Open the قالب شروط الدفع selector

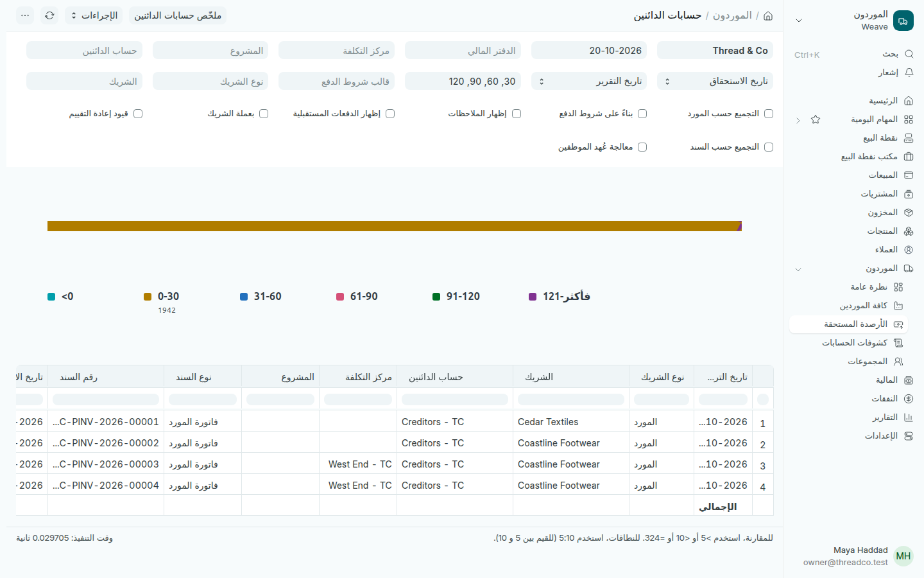(336, 82)
